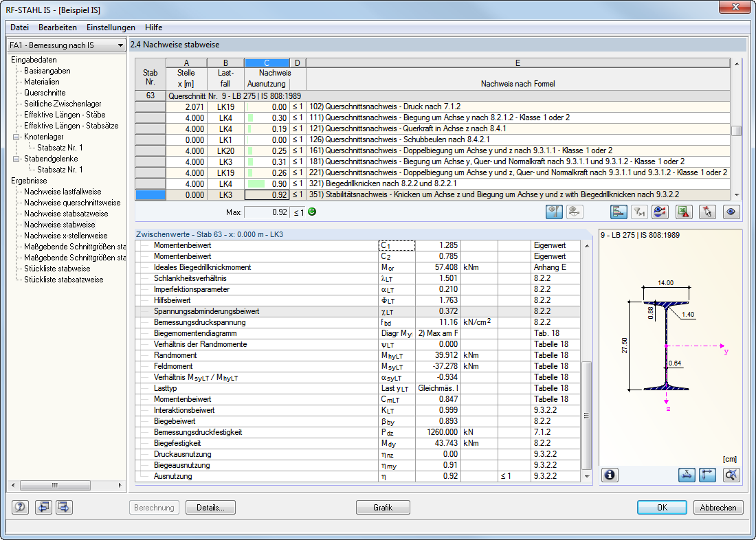Open the Bearbeiten menu
This screenshot has height=540, width=756.
click(58, 27)
